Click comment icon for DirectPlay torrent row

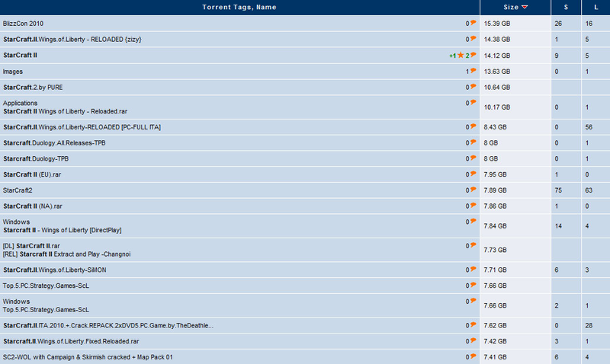(473, 222)
